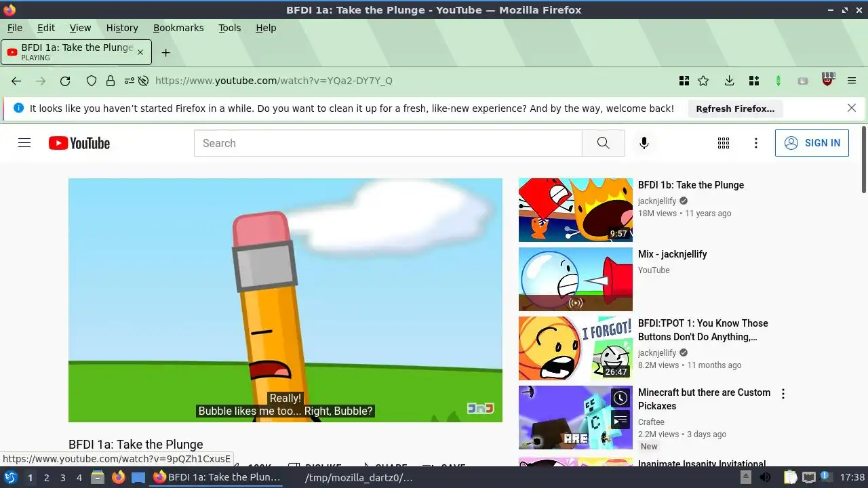868x488 pixels.
Task: Open the Bookmarks menu
Action: pos(178,28)
